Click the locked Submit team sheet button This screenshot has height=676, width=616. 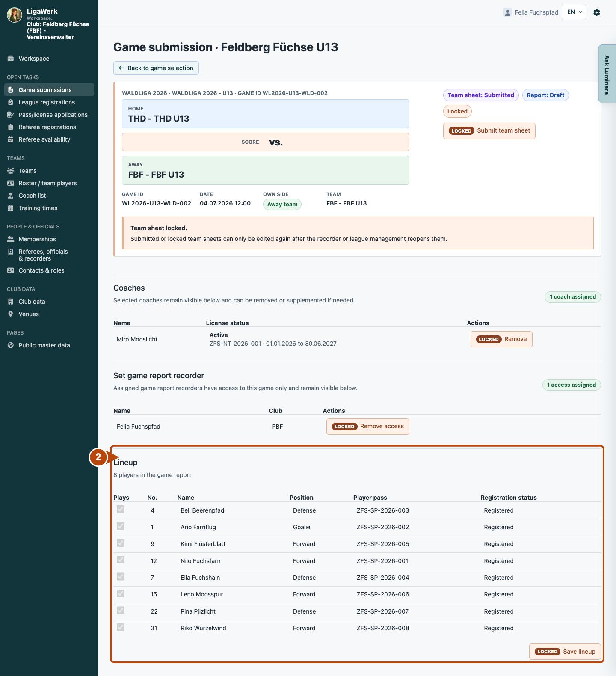point(489,130)
